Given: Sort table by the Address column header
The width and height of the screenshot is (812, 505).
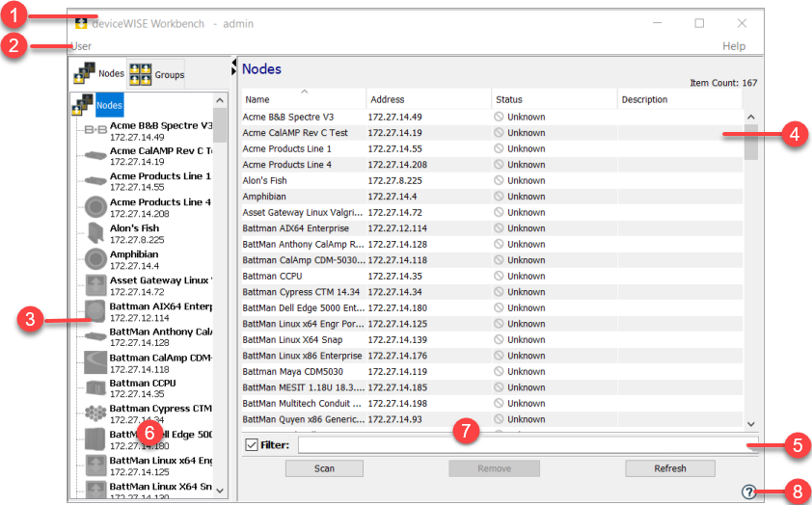Looking at the screenshot, I should [x=429, y=99].
